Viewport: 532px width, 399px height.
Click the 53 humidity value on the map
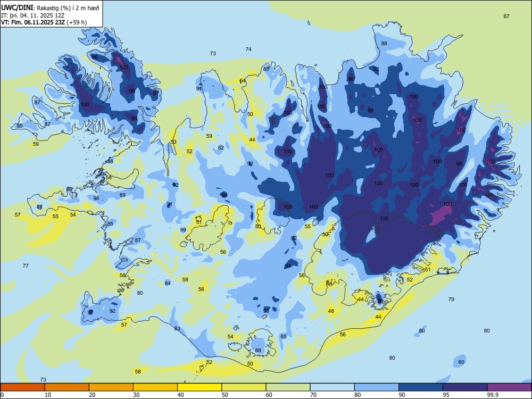click(173, 142)
